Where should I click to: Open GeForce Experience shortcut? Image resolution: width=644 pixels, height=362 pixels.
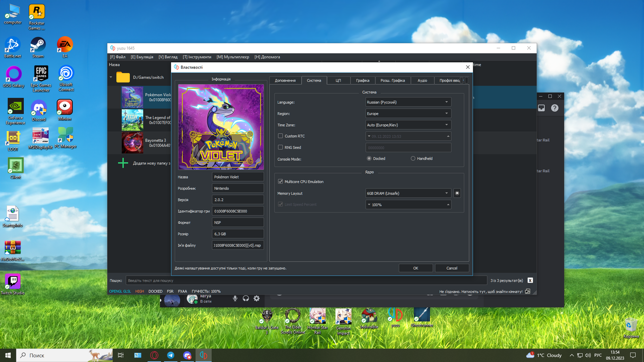tap(16, 111)
